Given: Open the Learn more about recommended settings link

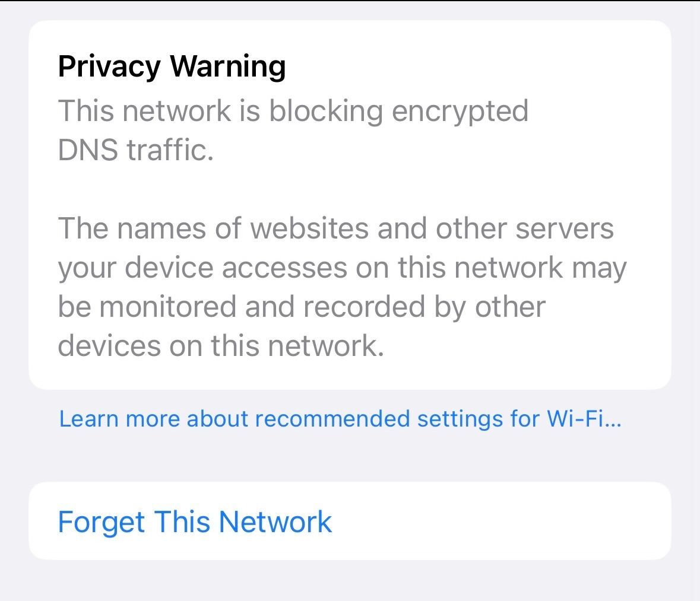Looking at the screenshot, I should pyautogui.click(x=340, y=419).
